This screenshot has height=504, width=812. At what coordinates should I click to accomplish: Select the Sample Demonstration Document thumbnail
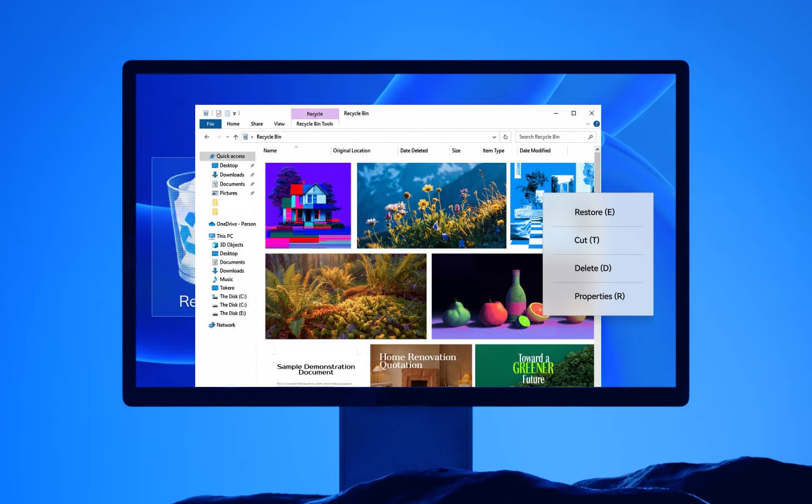tap(315, 366)
